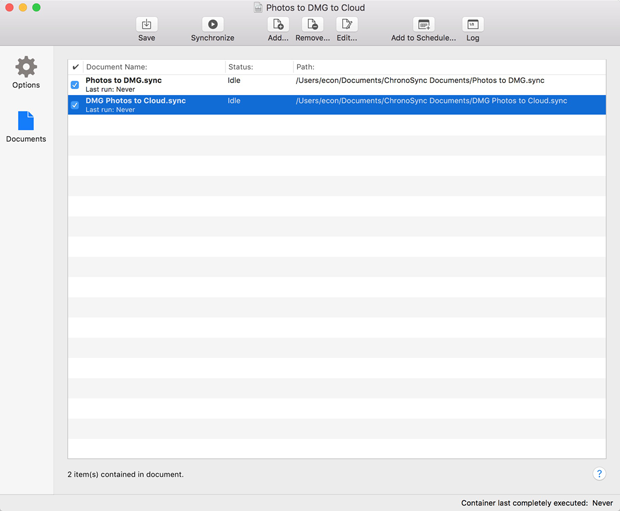Maximize the window with green button
The height and width of the screenshot is (511, 620).
[x=36, y=7]
